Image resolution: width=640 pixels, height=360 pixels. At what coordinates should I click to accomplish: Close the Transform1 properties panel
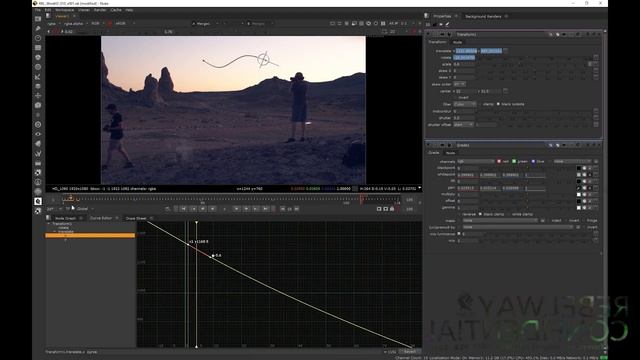[599, 35]
